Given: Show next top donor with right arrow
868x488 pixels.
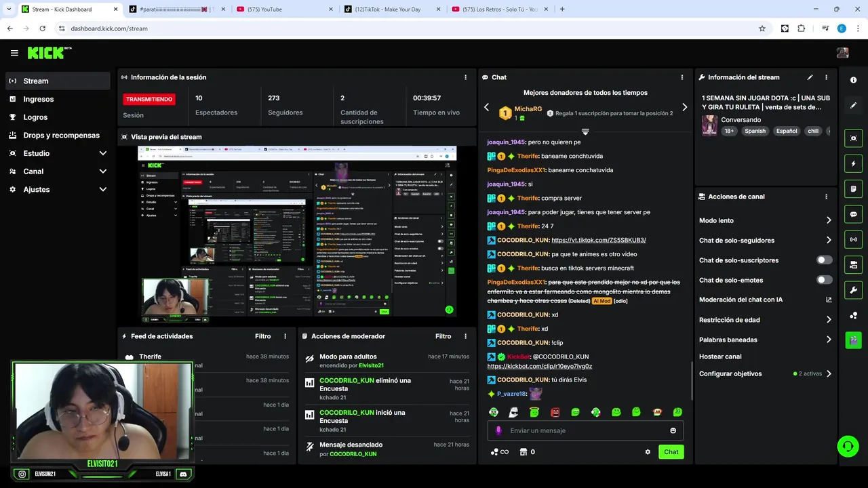Looking at the screenshot, I should pos(684,107).
